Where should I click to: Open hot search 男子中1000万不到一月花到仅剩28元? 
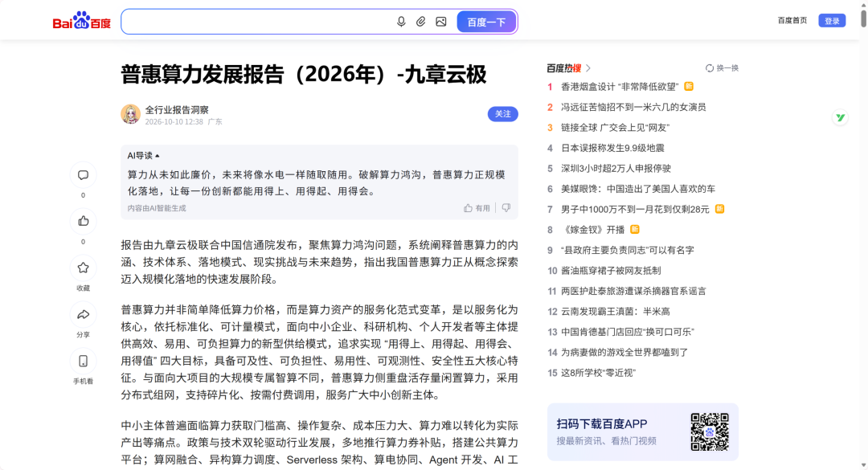635,209
